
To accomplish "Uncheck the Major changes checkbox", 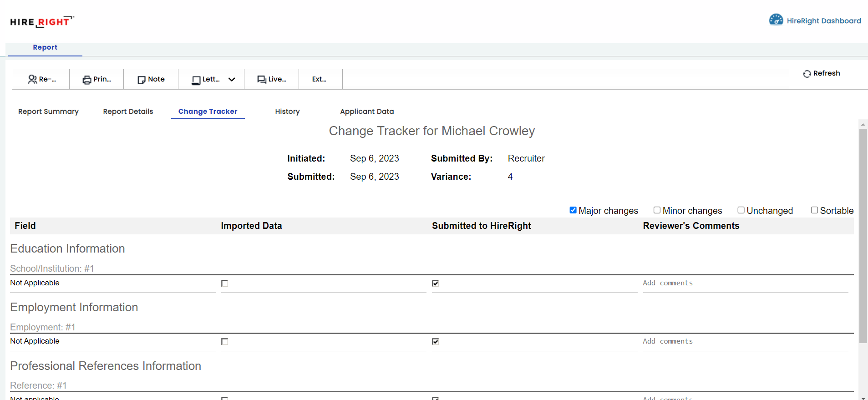I will pyautogui.click(x=573, y=210).
